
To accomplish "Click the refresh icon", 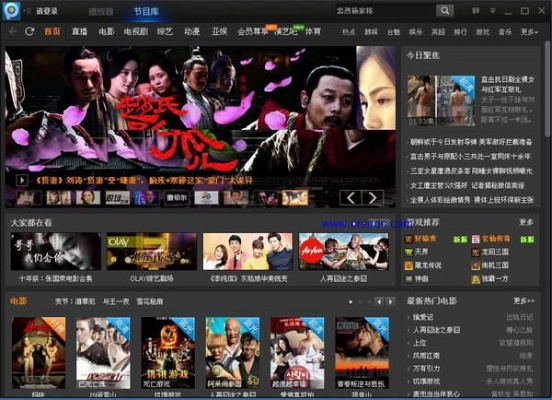I will [x=30, y=31].
